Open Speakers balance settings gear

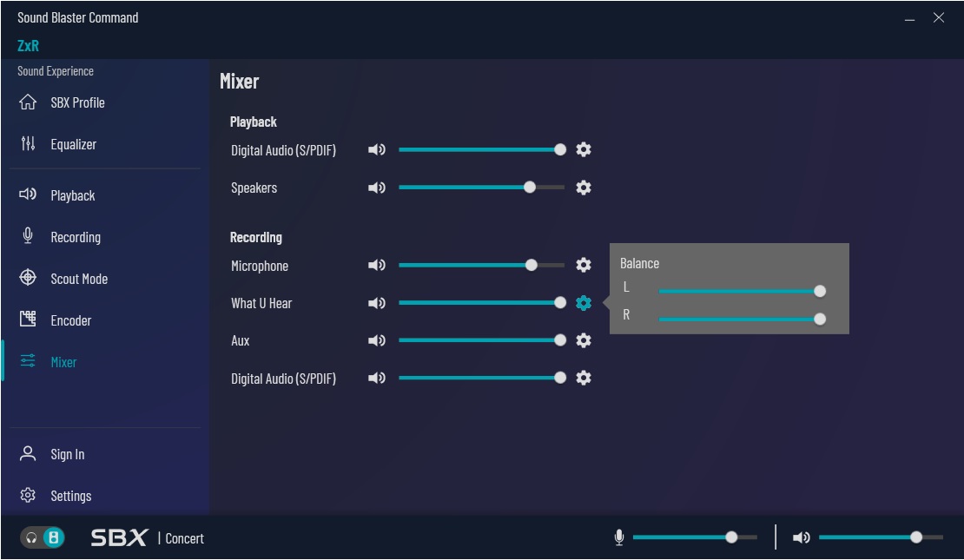click(584, 188)
